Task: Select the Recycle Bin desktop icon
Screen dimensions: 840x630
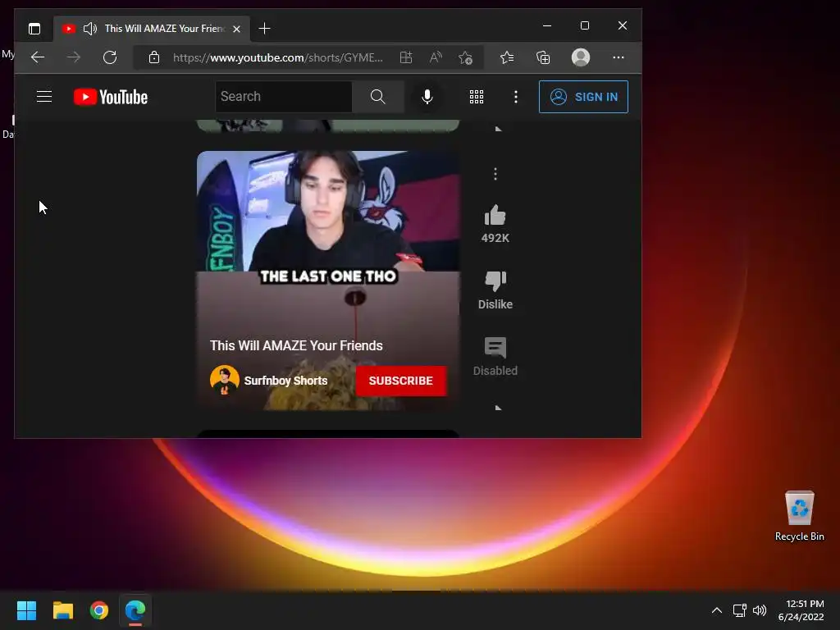Action: (x=799, y=516)
